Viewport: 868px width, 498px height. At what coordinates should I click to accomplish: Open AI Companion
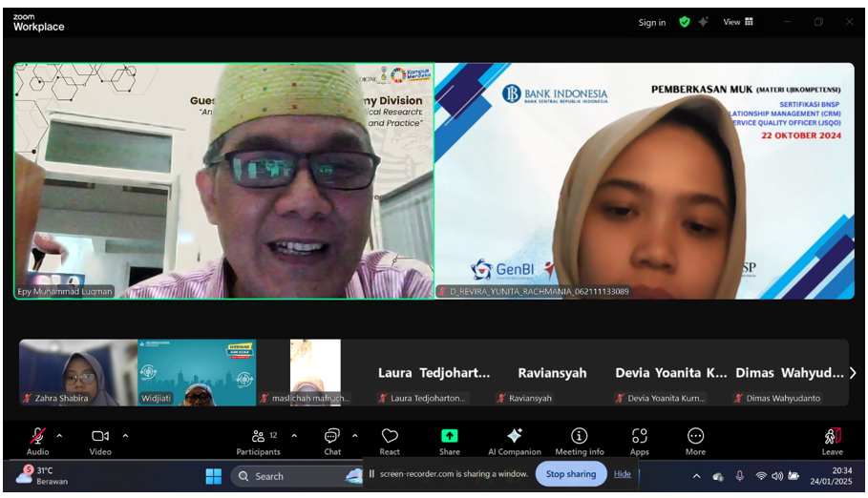click(x=515, y=442)
